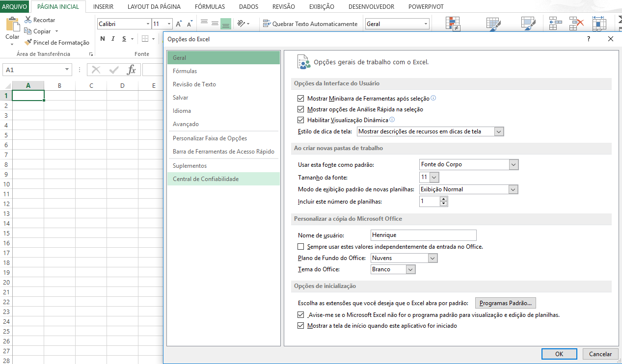The height and width of the screenshot is (364, 622).
Task: Select Avançado category in options list
Action: pos(223,124)
